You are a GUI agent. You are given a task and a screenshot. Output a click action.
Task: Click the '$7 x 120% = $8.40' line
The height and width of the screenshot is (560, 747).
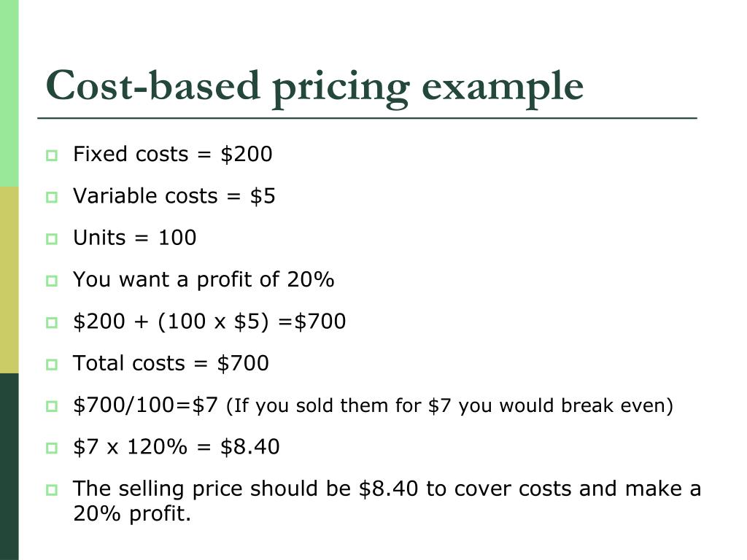point(177,447)
